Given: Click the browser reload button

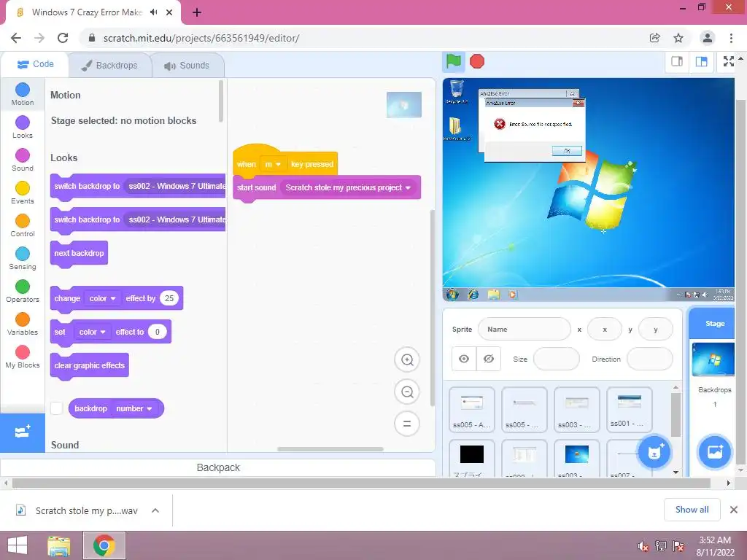Looking at the screenshot, I should [63, 38].
